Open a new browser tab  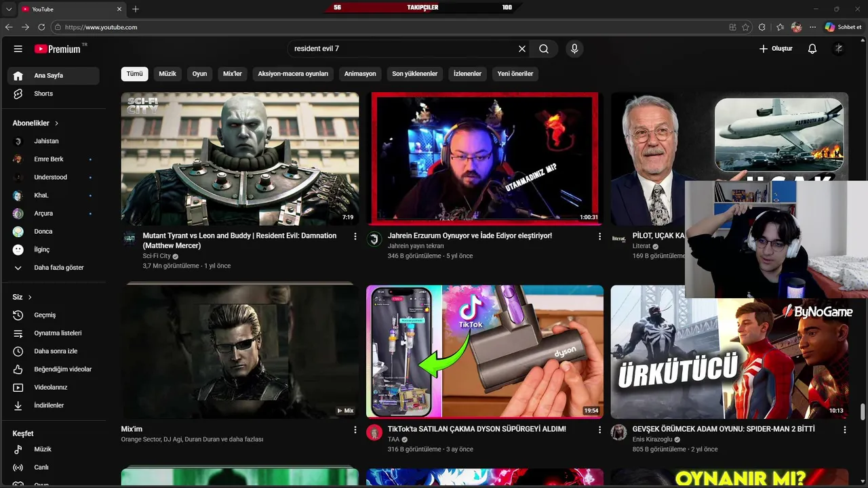[x=136, y=9]
